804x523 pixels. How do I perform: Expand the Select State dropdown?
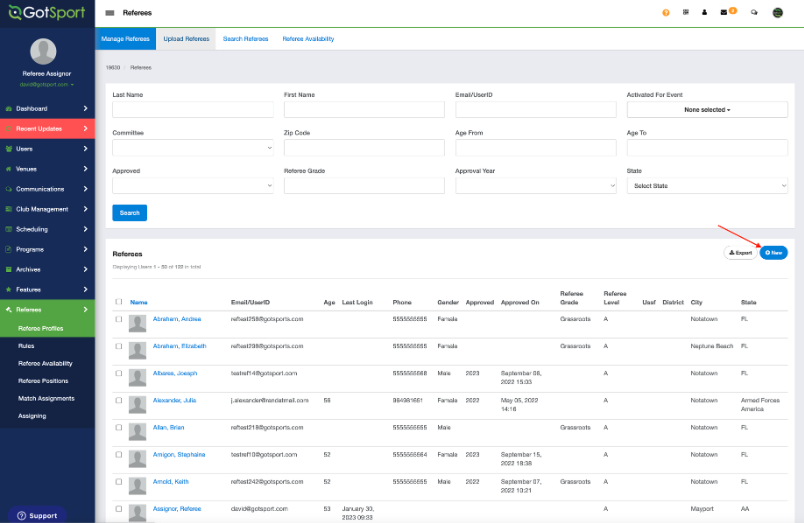pos(707,186)
